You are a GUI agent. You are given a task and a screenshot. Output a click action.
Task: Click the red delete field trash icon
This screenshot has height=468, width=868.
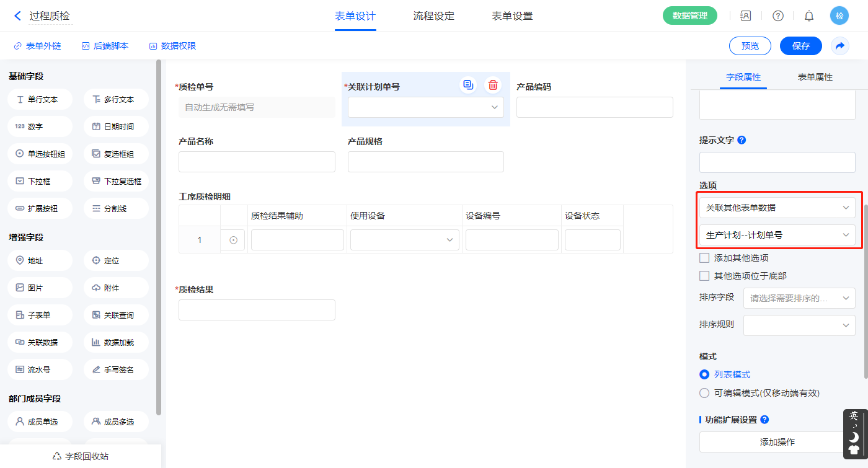(x=493, y=85)
